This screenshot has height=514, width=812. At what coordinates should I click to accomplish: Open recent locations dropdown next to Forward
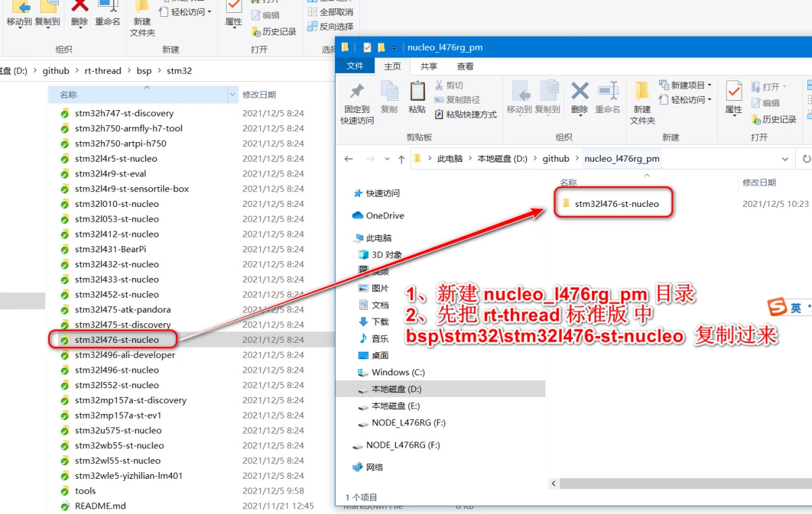click(387, 160)
